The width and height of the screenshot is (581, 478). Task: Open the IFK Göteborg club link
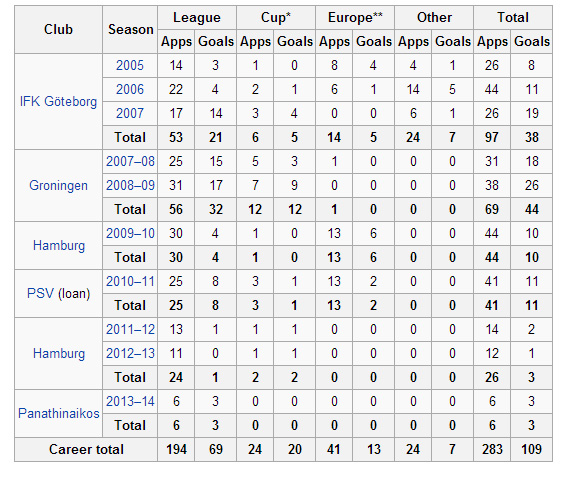click(58, 102)
